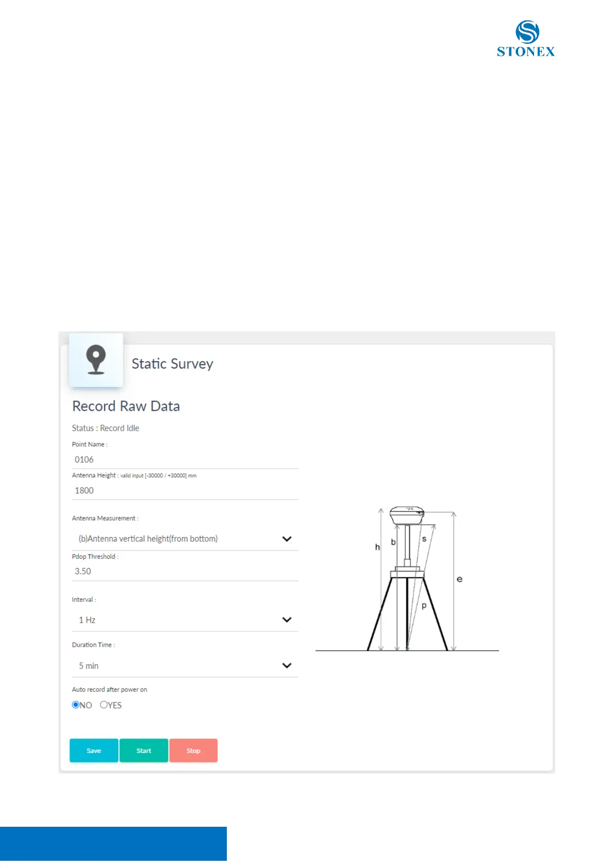Click the GNSS receiver head in diagram

407,515
